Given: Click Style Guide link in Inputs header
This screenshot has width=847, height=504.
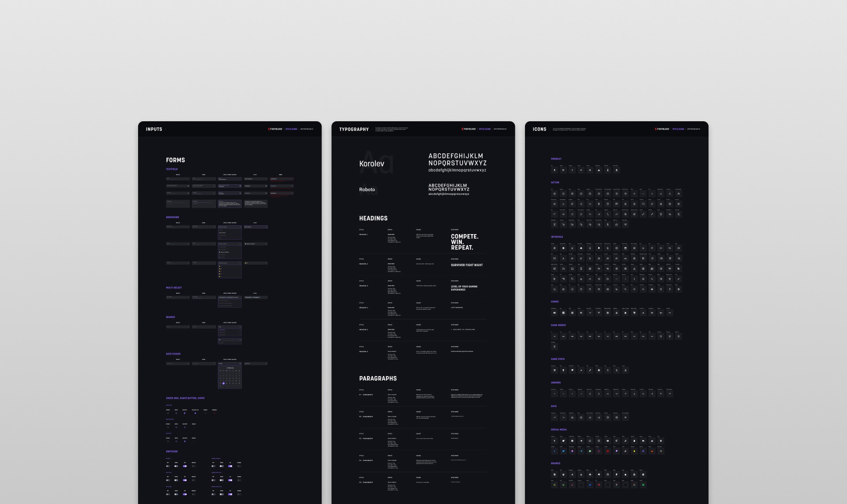Looking at the screenshot, I should 292,129.
